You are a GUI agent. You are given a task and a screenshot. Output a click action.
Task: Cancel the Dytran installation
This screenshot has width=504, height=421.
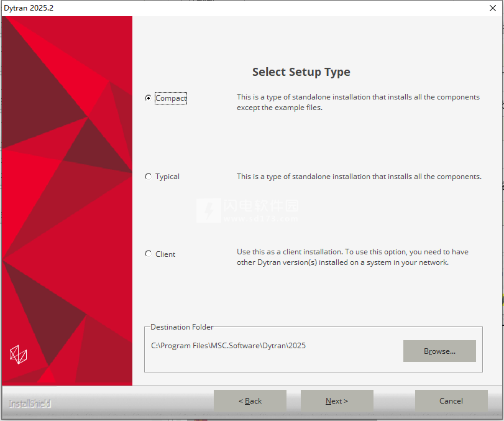[x=451, y=401]
